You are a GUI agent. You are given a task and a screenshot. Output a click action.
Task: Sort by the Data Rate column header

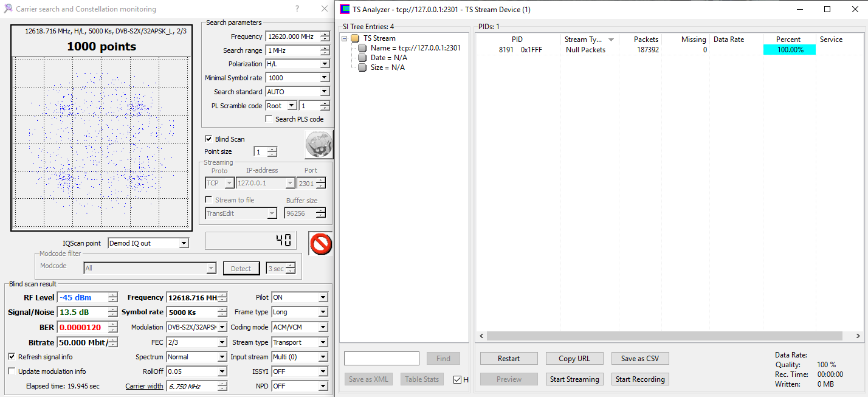[736, 40]
